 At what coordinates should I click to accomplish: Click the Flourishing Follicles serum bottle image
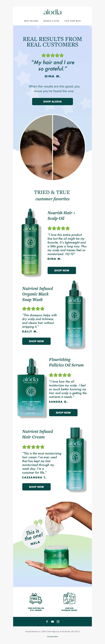tap(31, 387)
